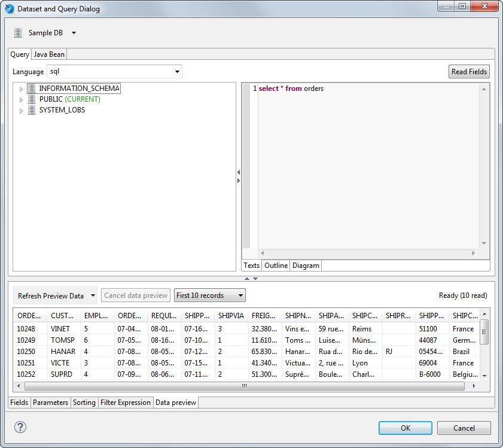The image size is (503, 448).
Task: Click the preview table scroll down arrow
Action: [x=484, y=376]
